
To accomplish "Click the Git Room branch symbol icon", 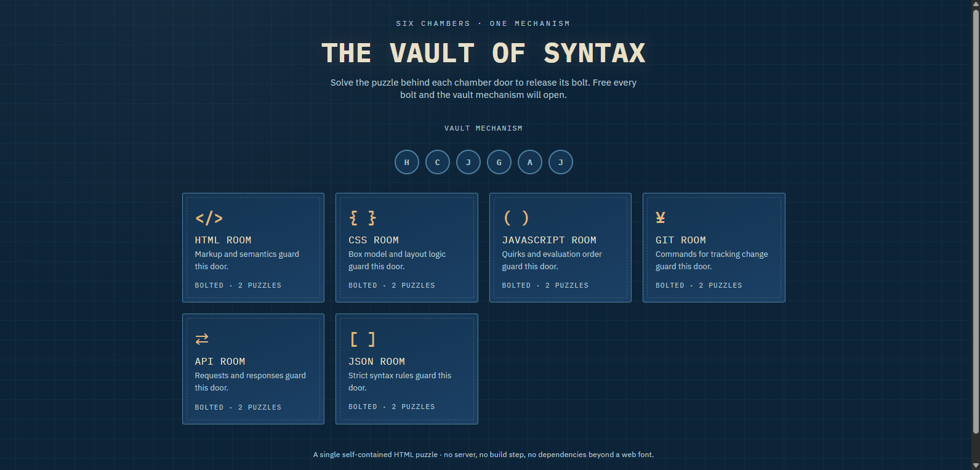I will [661, 217].
